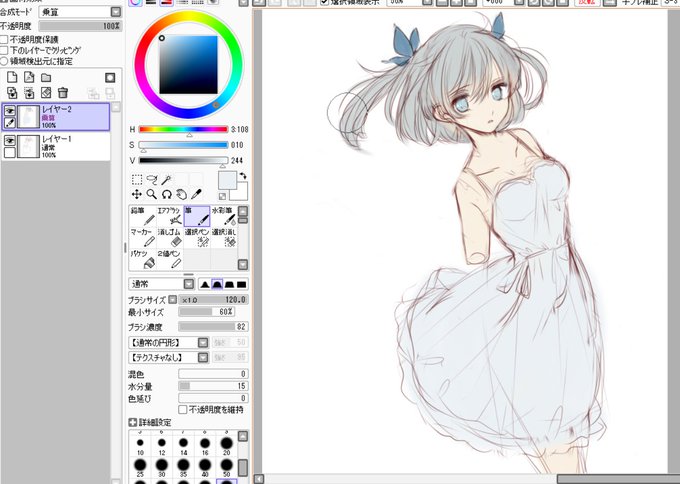Select the バケツ bucket tool
Viewport: 680px width, 484px height.
(143, 259)
